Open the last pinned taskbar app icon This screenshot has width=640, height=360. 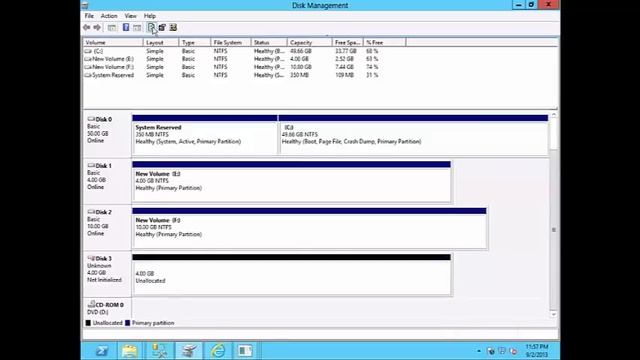click(245, 351)
